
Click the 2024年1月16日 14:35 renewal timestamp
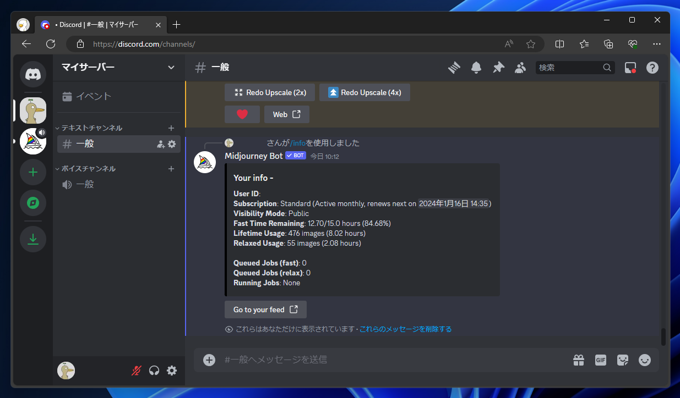pyautogui.click(x=453, y=204)
